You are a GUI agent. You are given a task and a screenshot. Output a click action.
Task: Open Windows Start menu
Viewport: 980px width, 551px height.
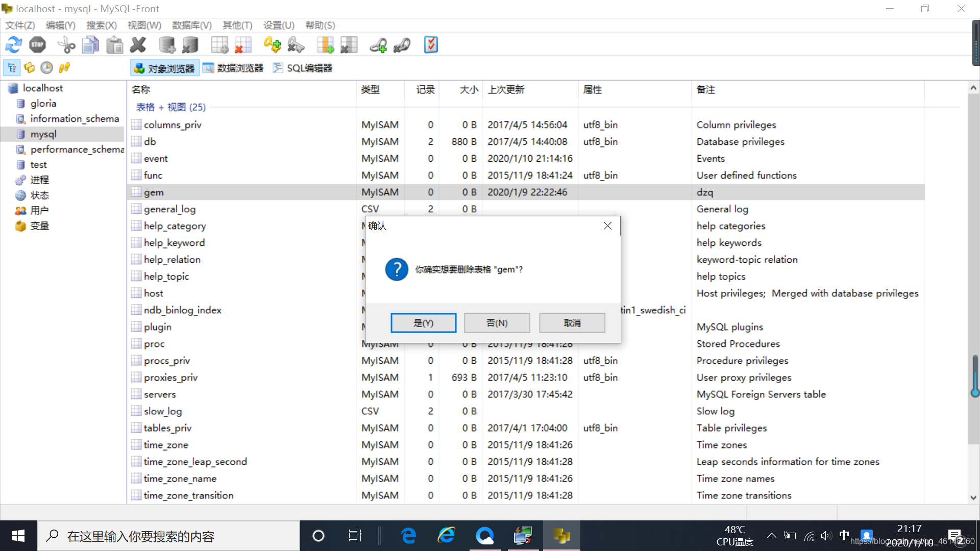point(18,536)
